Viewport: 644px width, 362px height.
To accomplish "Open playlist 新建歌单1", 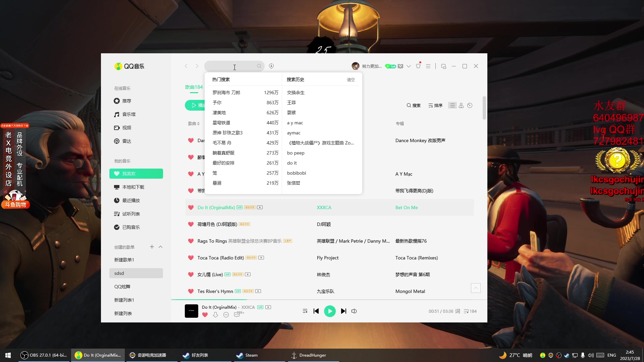I will (x=136, y=260).
